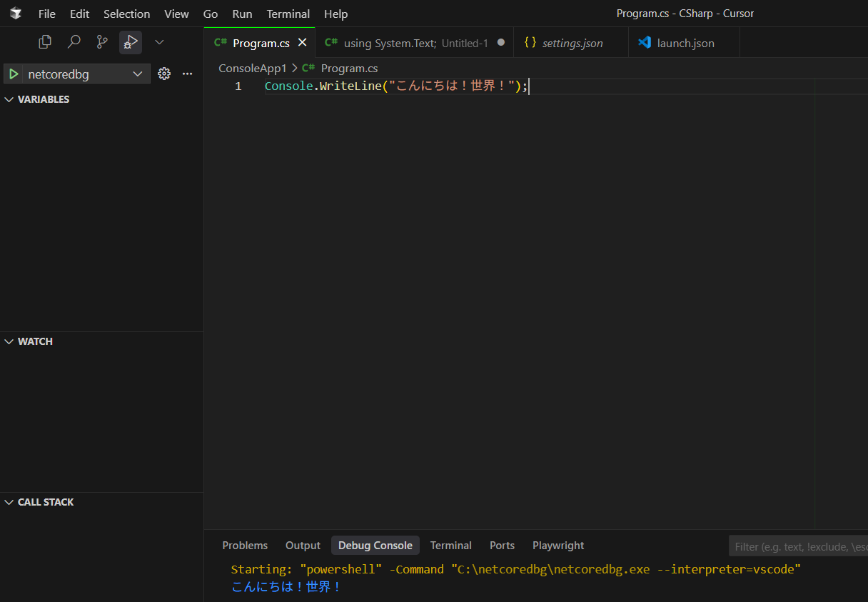Screen dimensions: 868x602
Task: Click unsaved dot on Untitled-1 tab
Action: click(500, 43)
